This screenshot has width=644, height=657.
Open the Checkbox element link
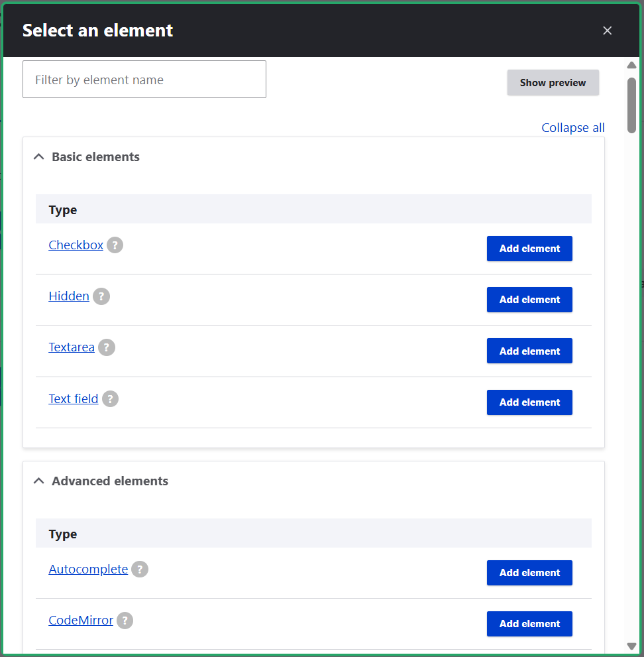tap(76, 245)
